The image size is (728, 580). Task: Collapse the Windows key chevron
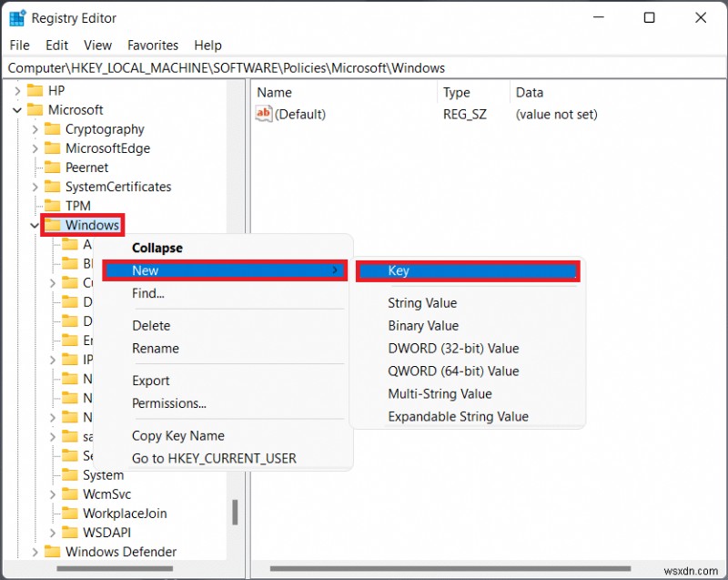click(35, 225)
